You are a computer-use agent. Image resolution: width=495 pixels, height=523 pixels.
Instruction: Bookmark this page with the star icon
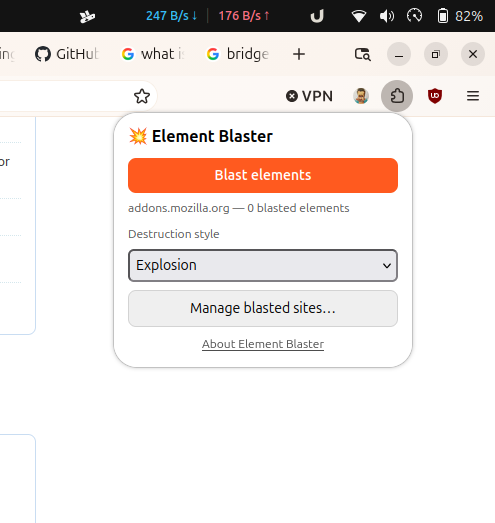[x=142, y=96]
